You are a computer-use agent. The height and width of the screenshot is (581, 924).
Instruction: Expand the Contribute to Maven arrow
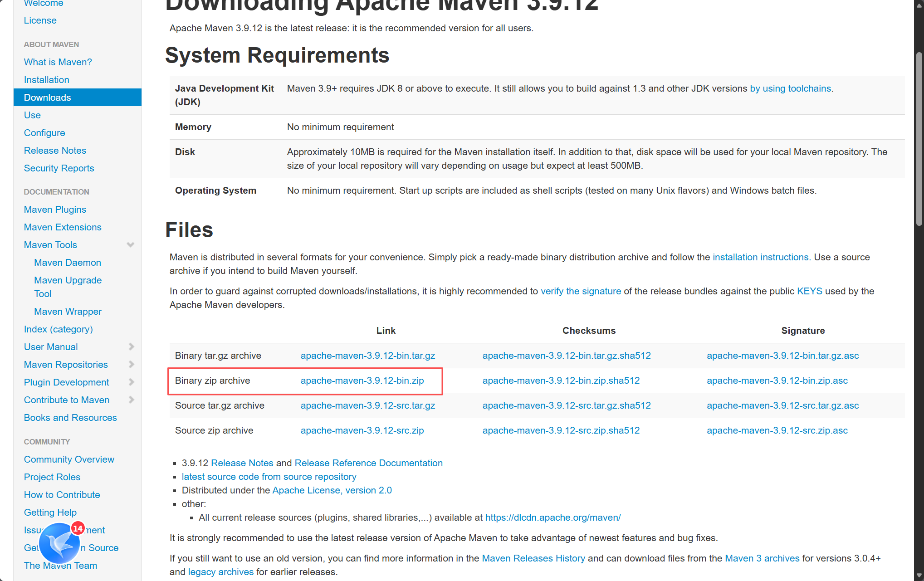(131, 400)
